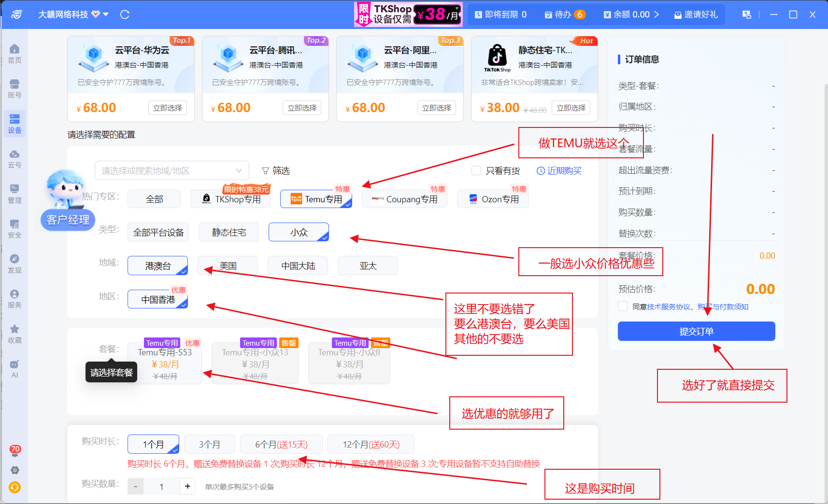The height and width of the screenshot is (504, 828).
Task: Select 全部平台设备 device type
Action: (x=158, y=232)
